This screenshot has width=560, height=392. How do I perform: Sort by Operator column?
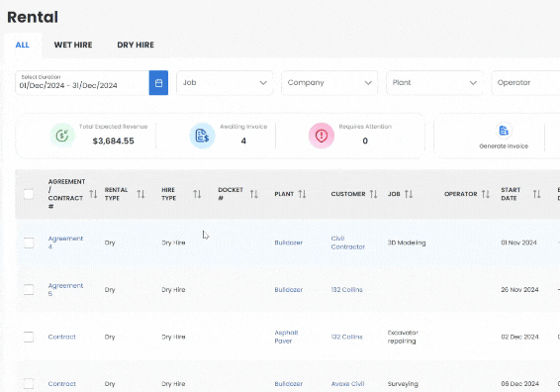[486, 194]
